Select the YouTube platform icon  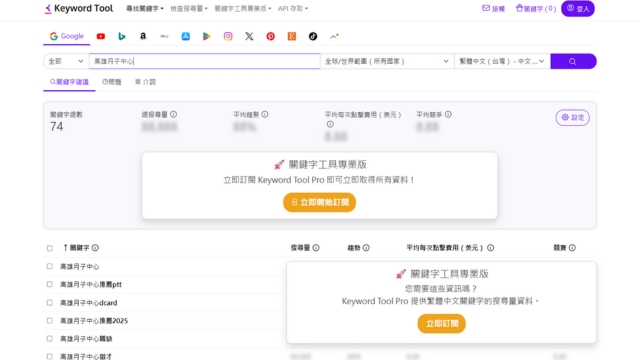point(101,36)
